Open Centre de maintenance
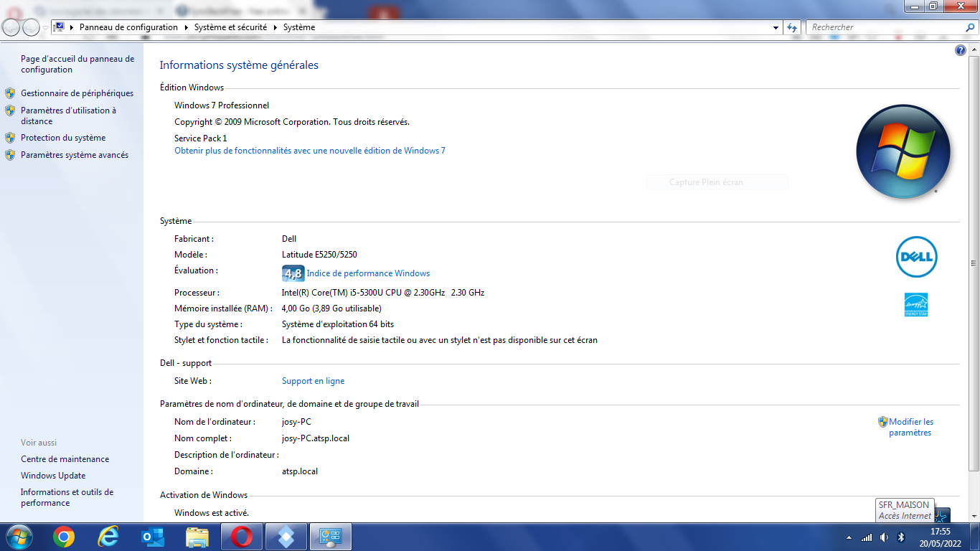The height and width of the screenshot is (551, 980). (x=65, y=459)
